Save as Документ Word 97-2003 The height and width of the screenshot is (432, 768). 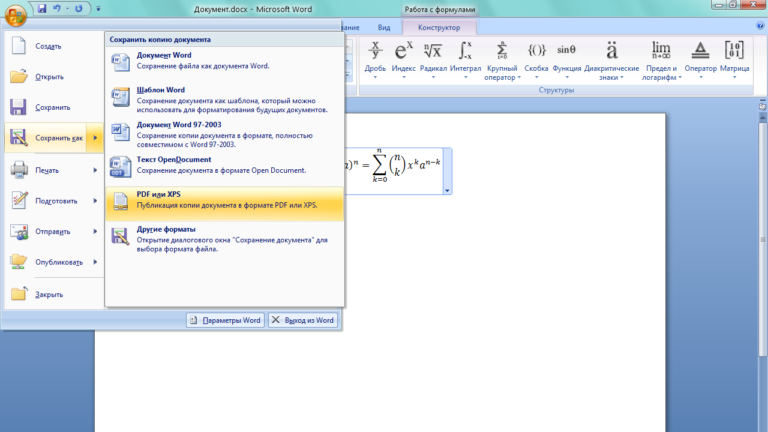tap(224, 134)
